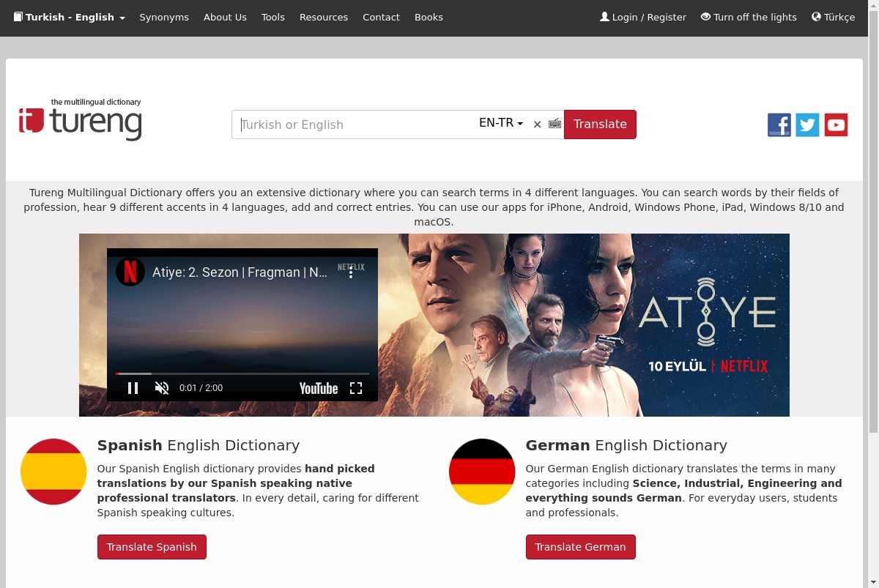
Task: Unmute the Atiye trailer video
Action: 162,388
